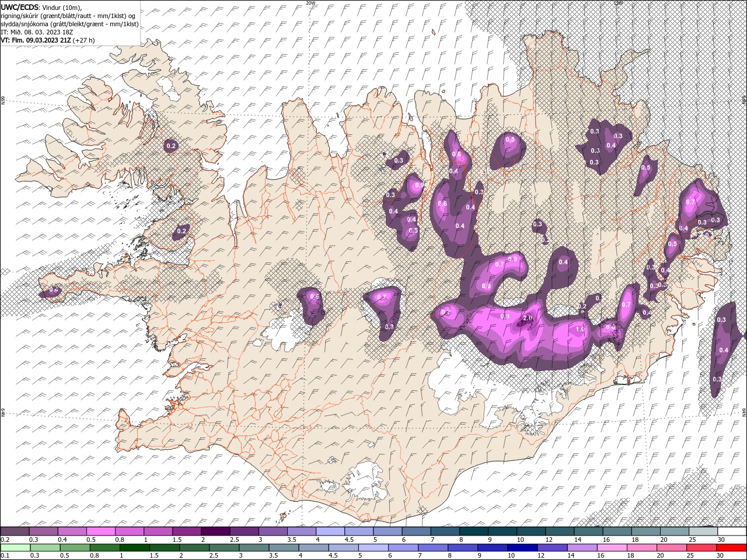Pick the dark teal swatch labeled 8 in the top legend row
The height and width of the screenshot is (560, 747).
pyautogui.click(x=474, y=531)
